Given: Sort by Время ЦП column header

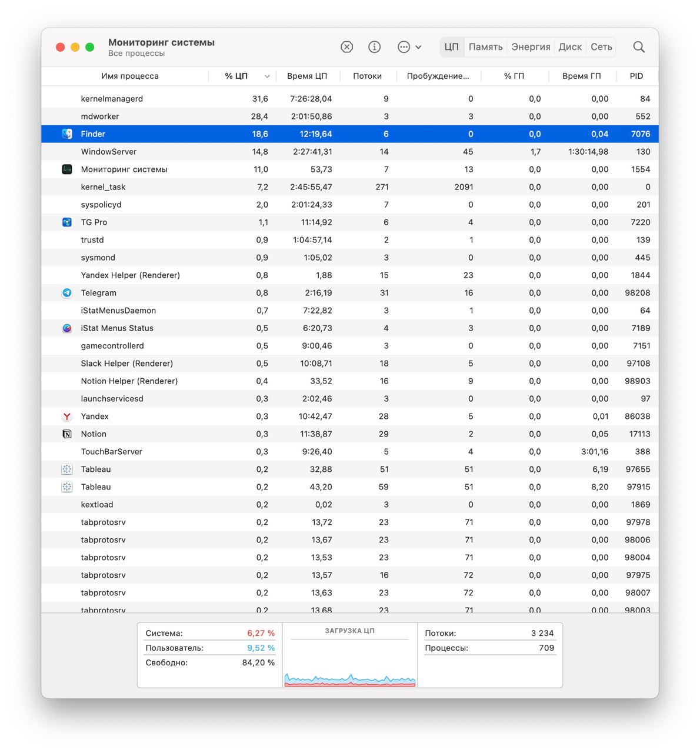Looking at the screenshot, I should click(307, 76).
